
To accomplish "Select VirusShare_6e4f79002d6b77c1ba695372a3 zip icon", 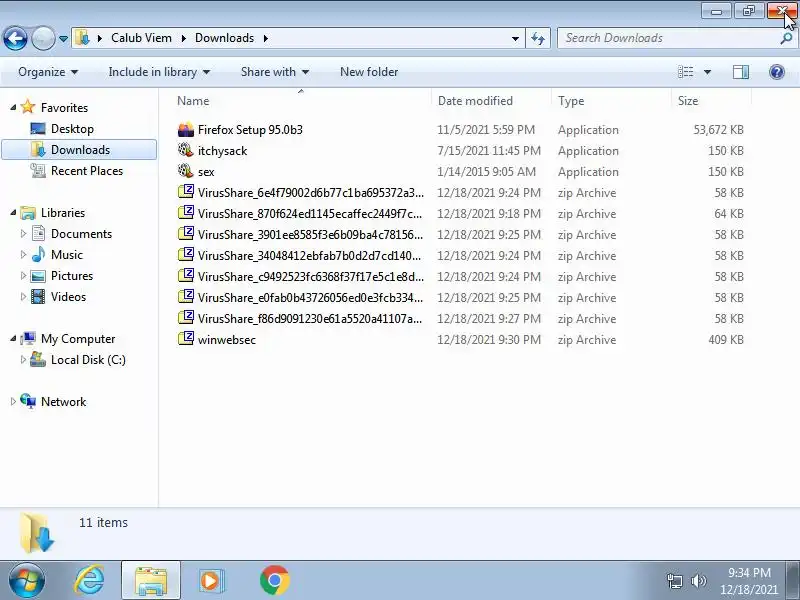I will click(186, 192).
